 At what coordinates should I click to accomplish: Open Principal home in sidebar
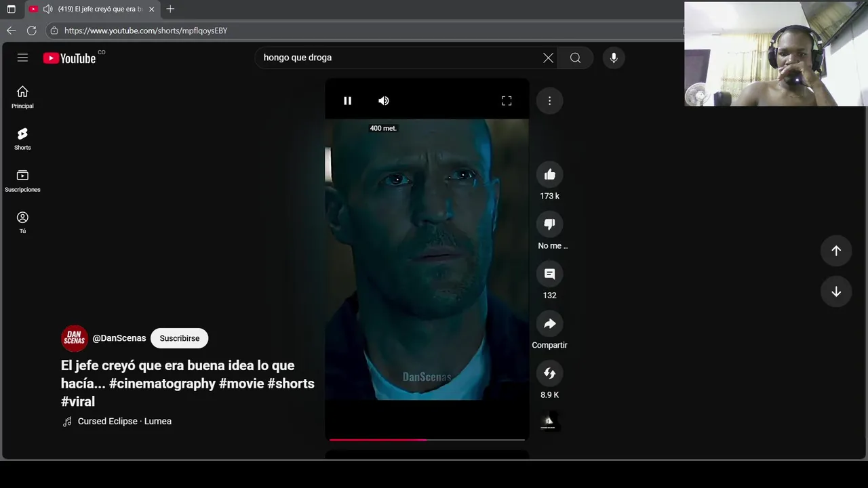[22, 97]
